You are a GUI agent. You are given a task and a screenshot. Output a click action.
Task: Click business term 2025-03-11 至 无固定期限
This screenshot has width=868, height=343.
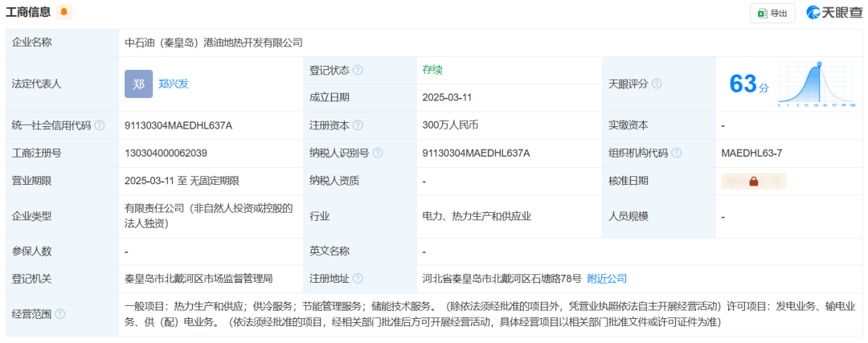pyautogui.click(x=182, y=181)
